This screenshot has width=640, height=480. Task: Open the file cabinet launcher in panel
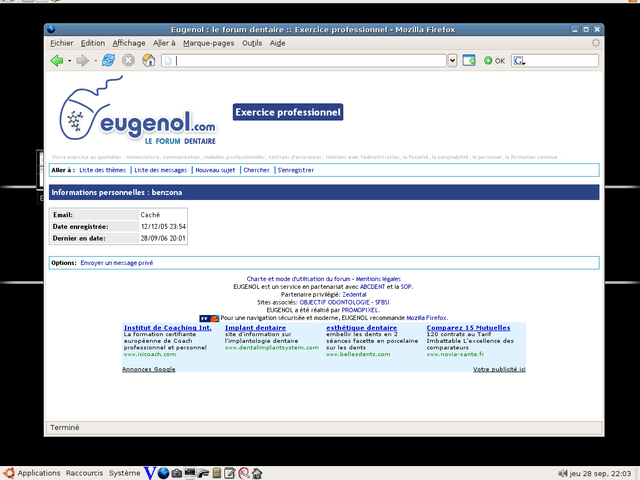(x=217, y=473)
